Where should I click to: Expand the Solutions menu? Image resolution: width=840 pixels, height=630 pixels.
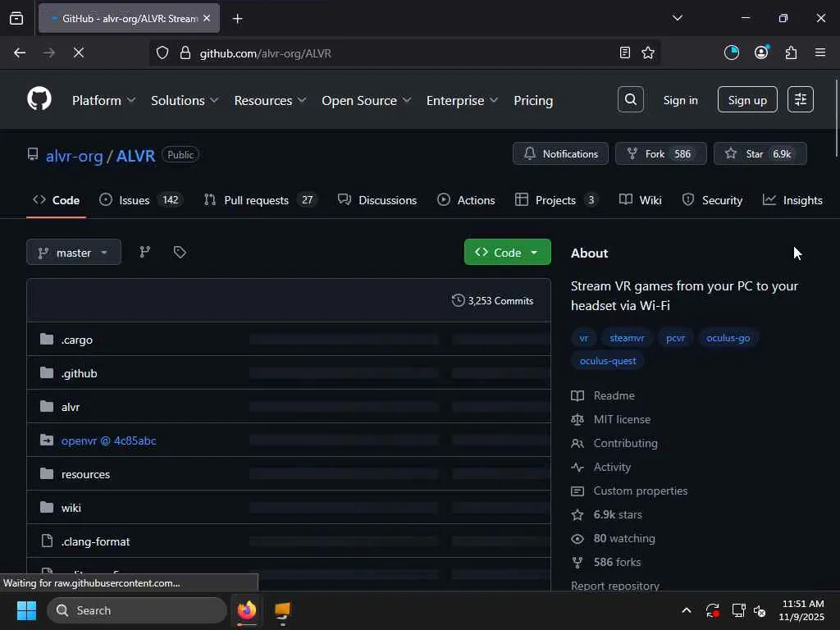(x=185, y=100)
